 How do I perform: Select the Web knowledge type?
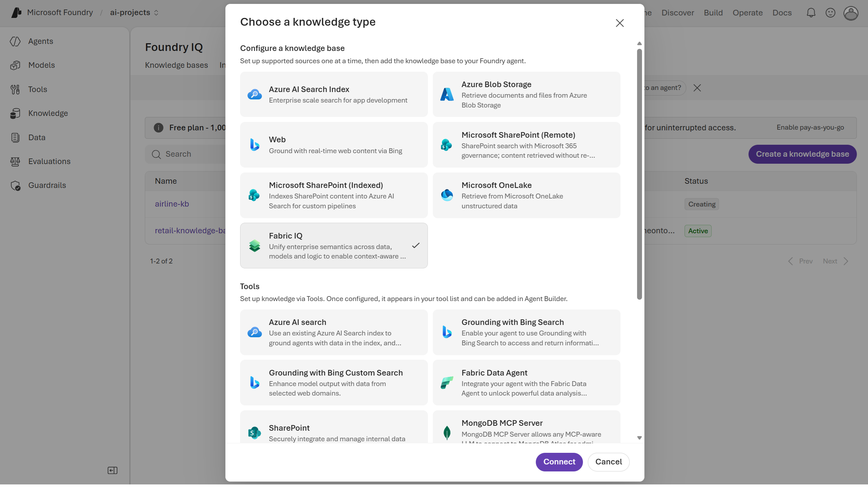pyautogui.click(x=334, y=145)
